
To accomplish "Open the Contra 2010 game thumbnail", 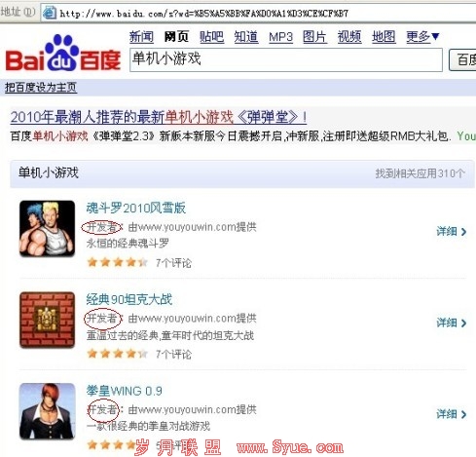I will click(47, 229).
